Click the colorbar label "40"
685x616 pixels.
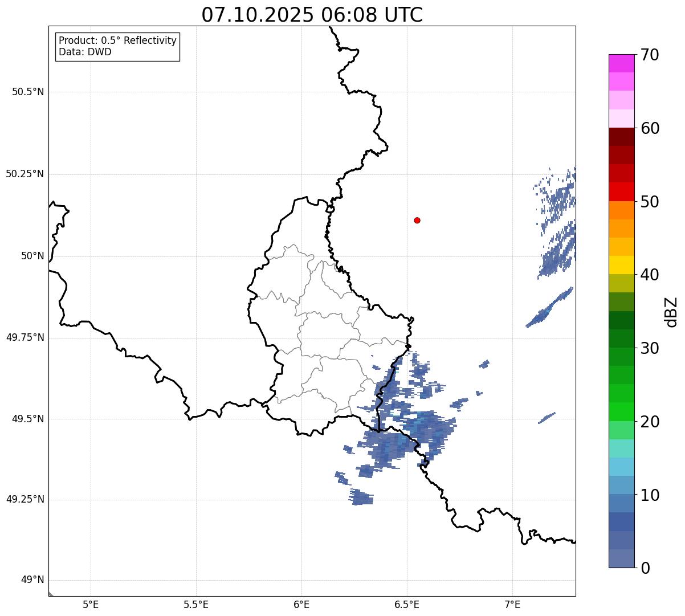click(x=649, y=275)
